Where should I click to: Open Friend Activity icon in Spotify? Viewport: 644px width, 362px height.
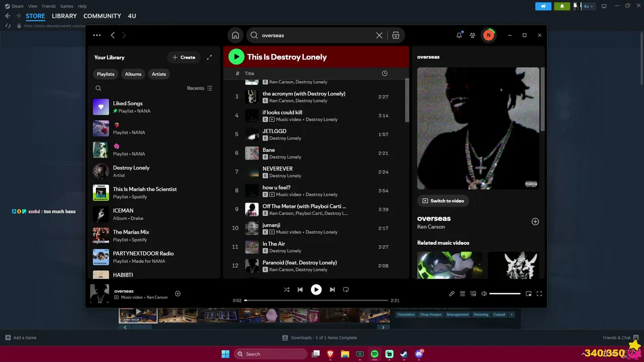[x=472, y=35]
